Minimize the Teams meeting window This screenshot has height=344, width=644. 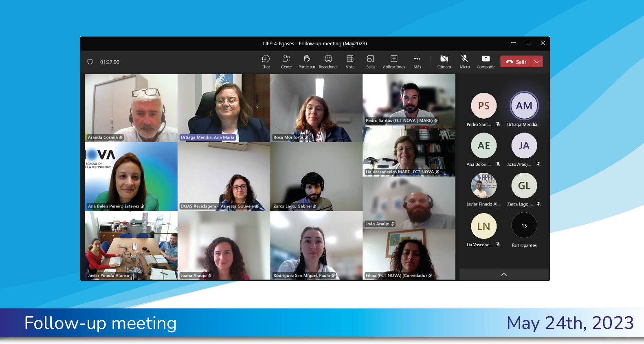pyautogui.click(x=513, y=43)
